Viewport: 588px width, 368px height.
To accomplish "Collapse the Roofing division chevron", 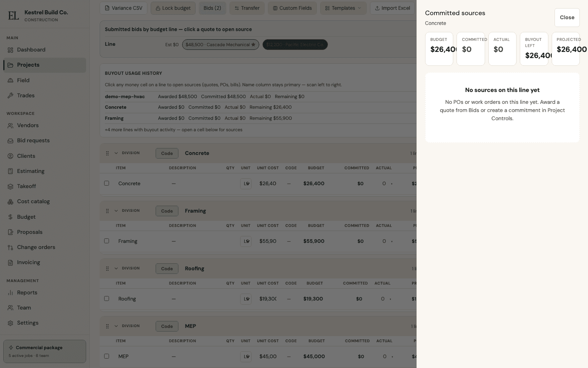I will pyautogui.click(x=116, y=269).
